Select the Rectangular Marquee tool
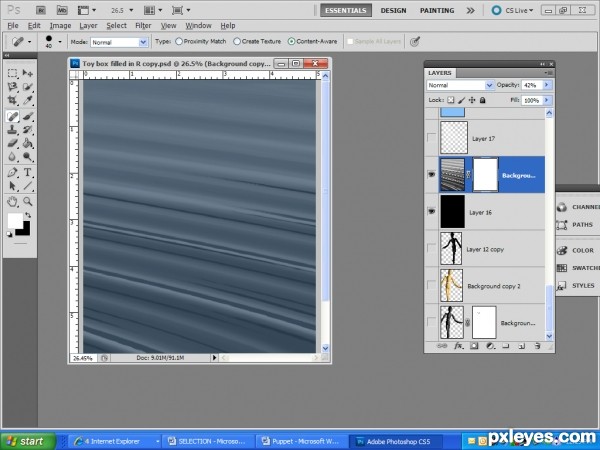 [x=13, y=73]
